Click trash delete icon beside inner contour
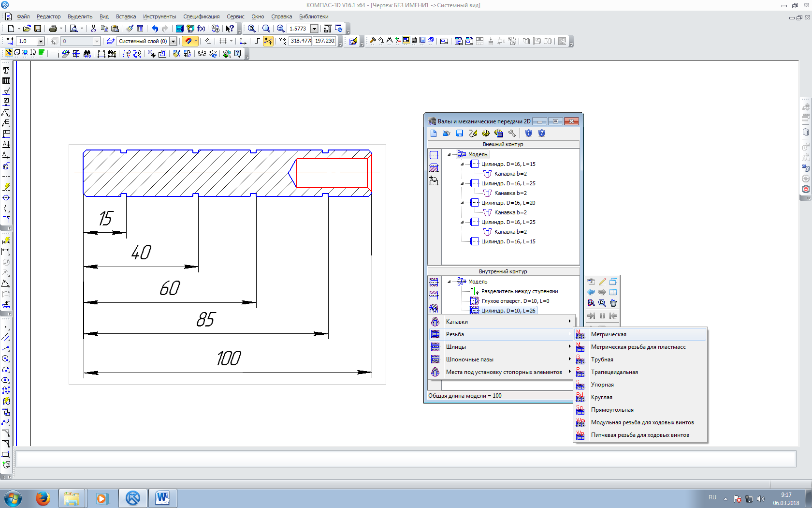The image size is (812, 508). 613,303
